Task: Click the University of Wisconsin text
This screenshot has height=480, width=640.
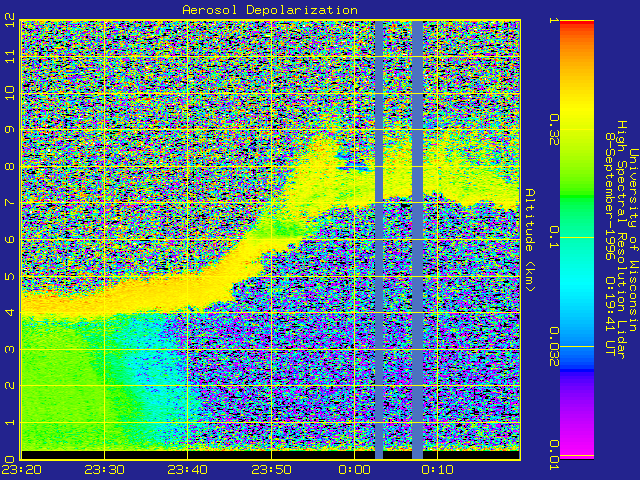Action: [x=633, y=240]
